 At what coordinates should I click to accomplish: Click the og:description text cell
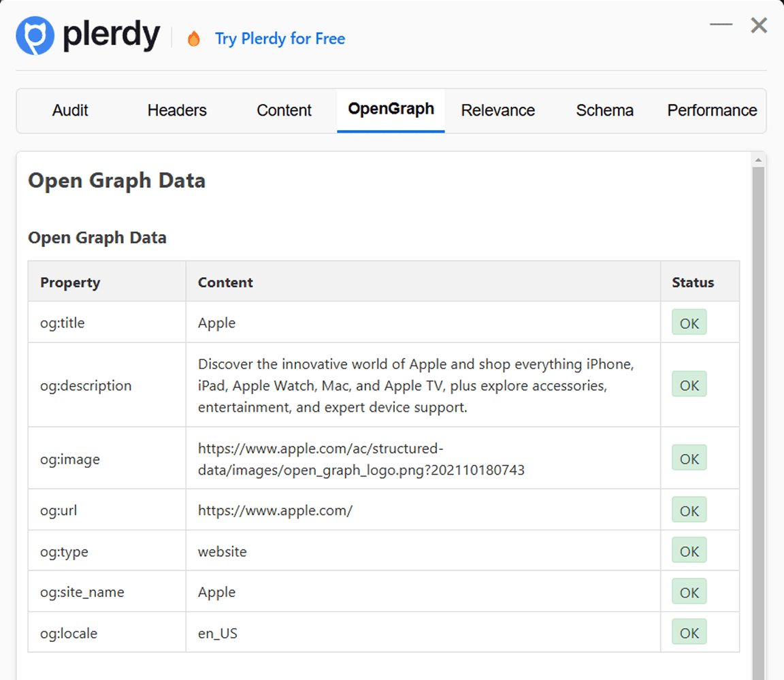pos(415,385)
